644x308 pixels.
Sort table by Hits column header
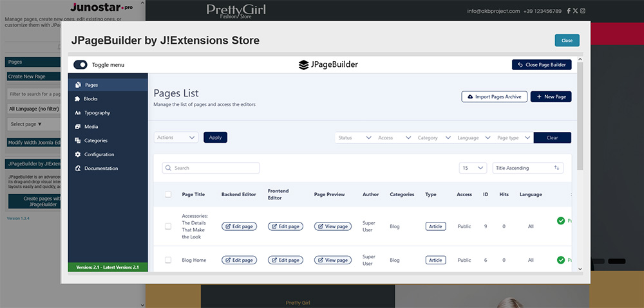coord(504,194)
